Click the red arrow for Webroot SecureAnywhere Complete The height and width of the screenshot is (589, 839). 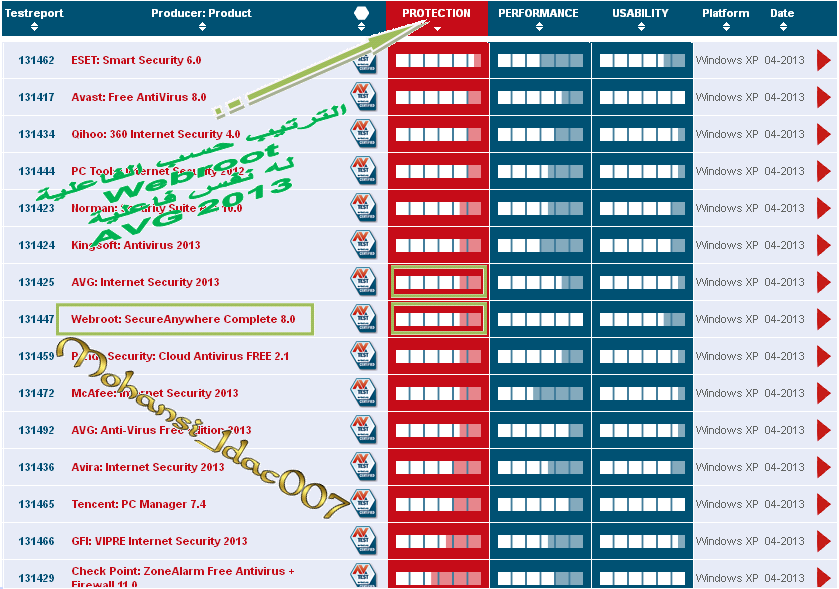click(x=823, y=319)
